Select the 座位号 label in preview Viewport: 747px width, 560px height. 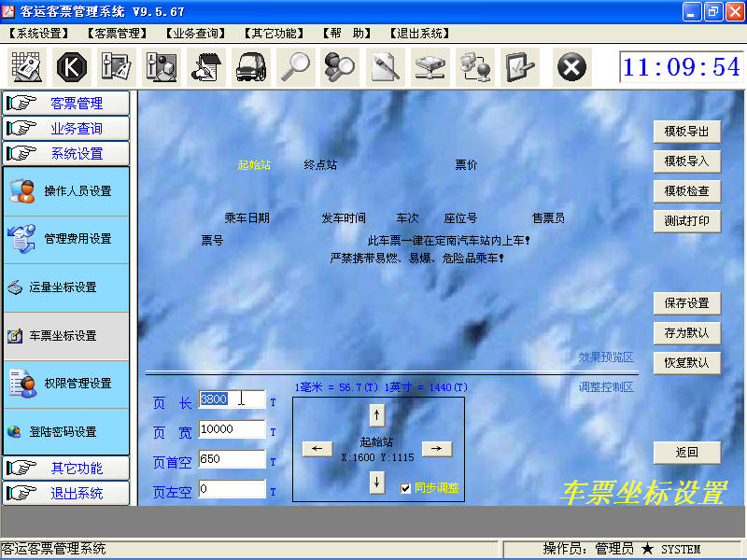coord(460,218)
